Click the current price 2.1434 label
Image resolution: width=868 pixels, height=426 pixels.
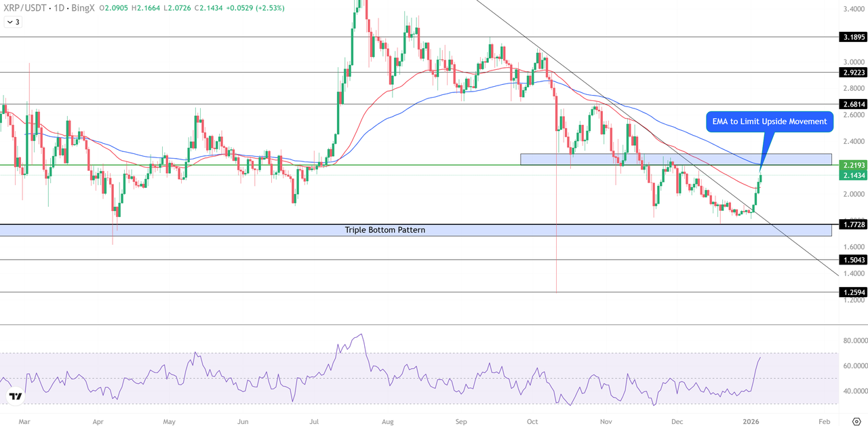tap(853, 176)
